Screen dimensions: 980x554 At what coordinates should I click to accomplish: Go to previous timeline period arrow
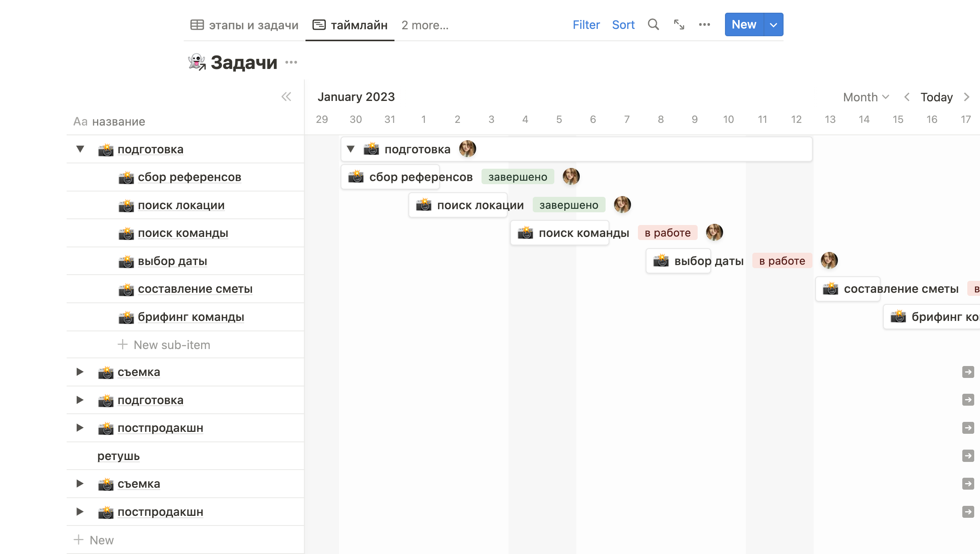pos(907,97)
